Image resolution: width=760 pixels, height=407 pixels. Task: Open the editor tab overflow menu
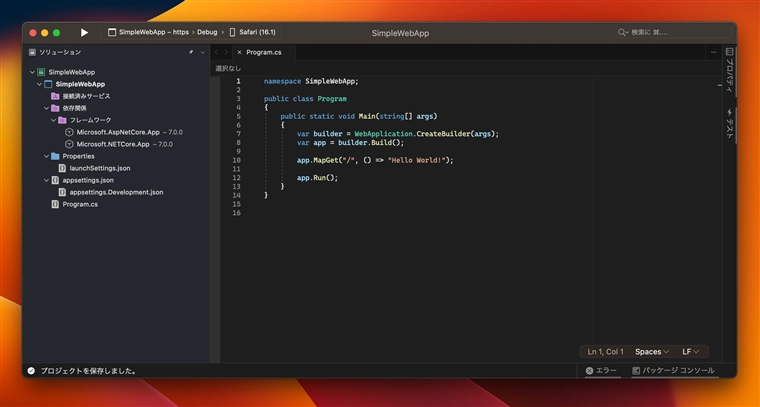(713, 52)
